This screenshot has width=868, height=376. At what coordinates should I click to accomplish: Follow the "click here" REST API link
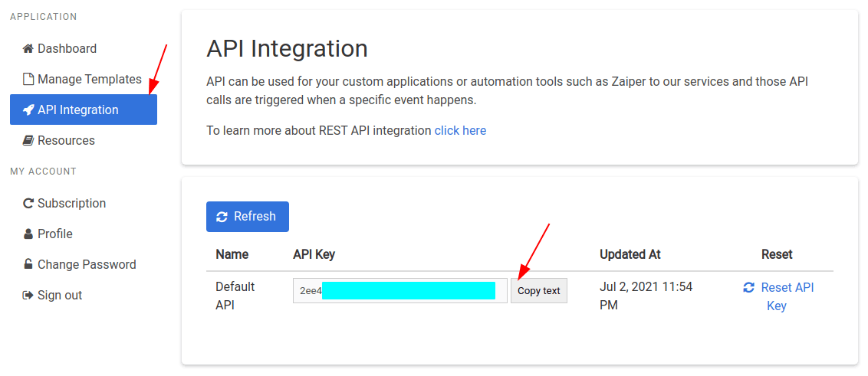pyautogui.click(x=460, y=131)
